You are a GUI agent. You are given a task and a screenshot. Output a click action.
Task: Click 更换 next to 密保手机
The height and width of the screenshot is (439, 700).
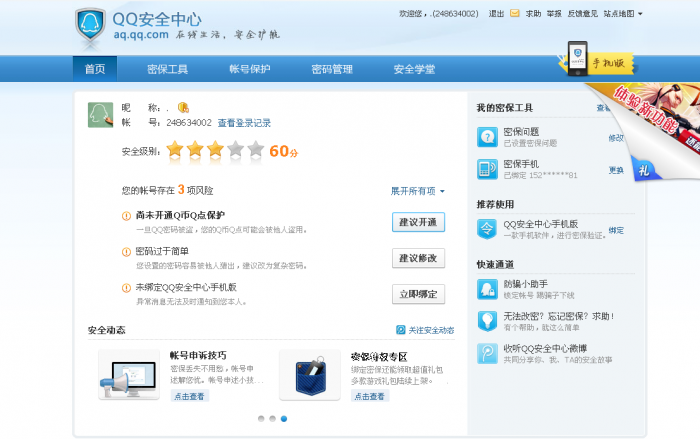pos(616,170)
